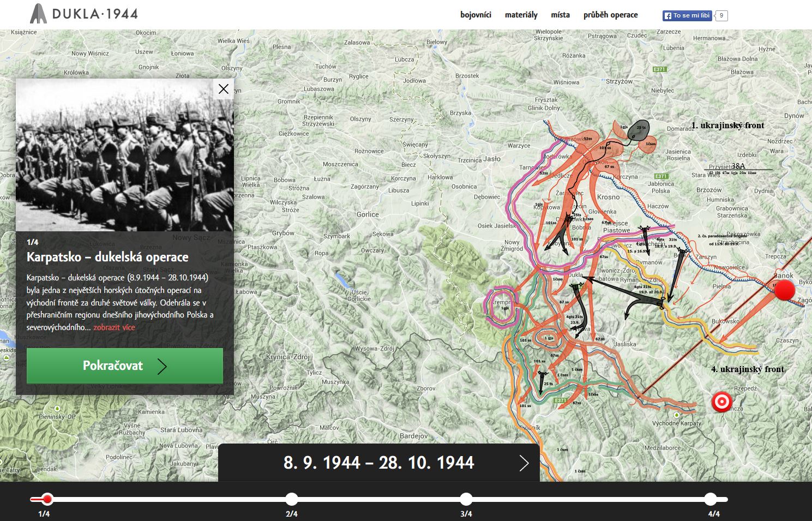Click the soldiers photo thumbnail

click(125, 155)
